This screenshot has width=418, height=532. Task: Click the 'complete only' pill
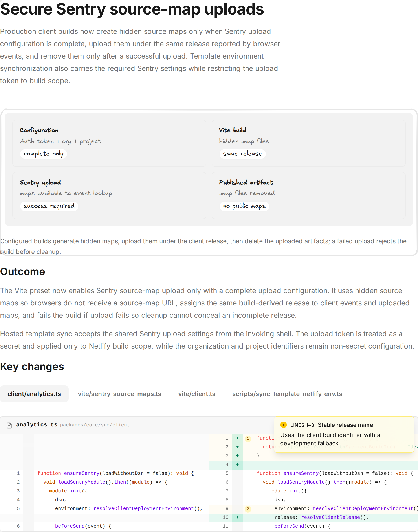(x=44, y=154)
